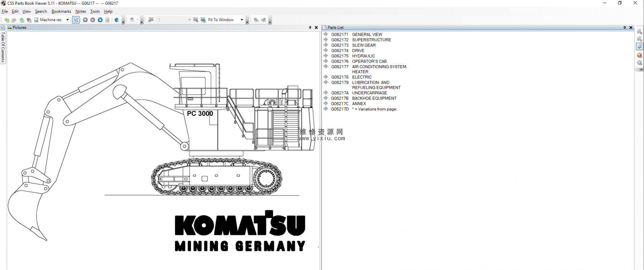
Task: Open G06217A UNDERCARRIAGE entry
Action: coord(359,93)
